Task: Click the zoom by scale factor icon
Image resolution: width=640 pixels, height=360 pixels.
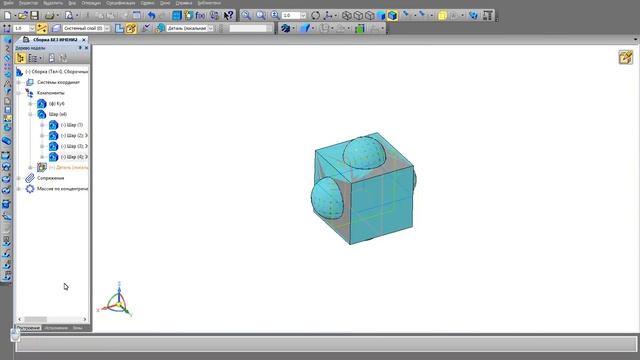Action: (275, 16)
